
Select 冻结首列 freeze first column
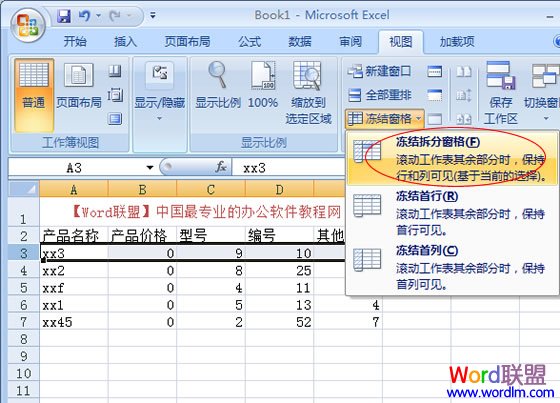(452, 267)
